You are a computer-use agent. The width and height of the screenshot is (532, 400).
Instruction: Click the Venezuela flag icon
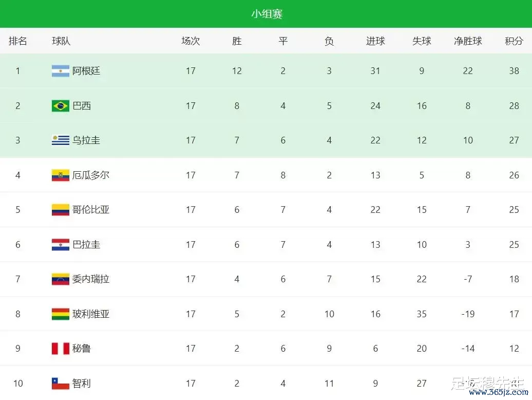[61, 279]
